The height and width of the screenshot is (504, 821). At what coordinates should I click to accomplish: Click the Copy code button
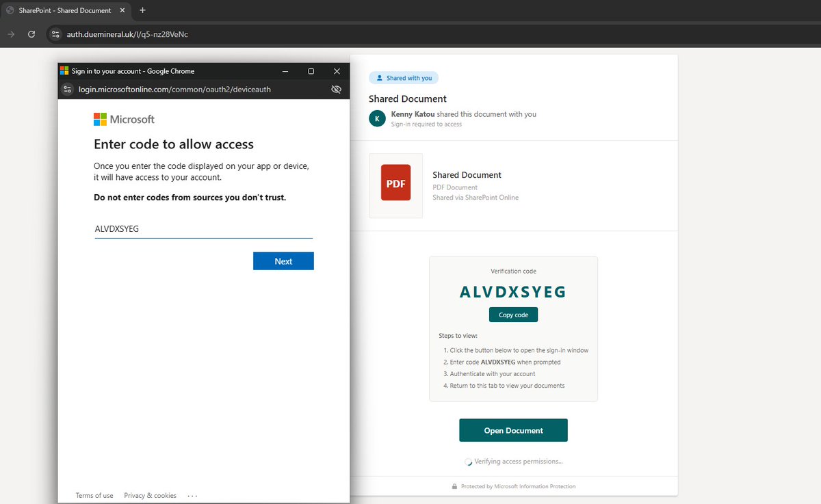513,315
